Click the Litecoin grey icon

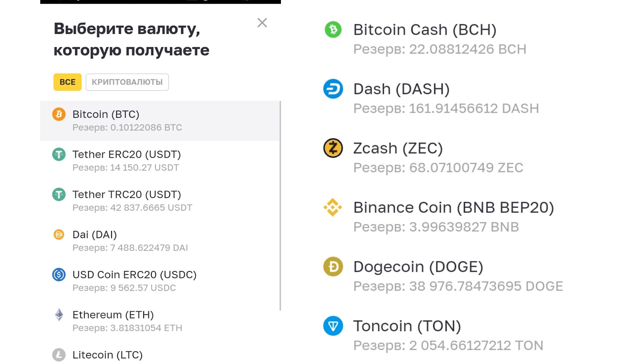[x=59, y=355]
